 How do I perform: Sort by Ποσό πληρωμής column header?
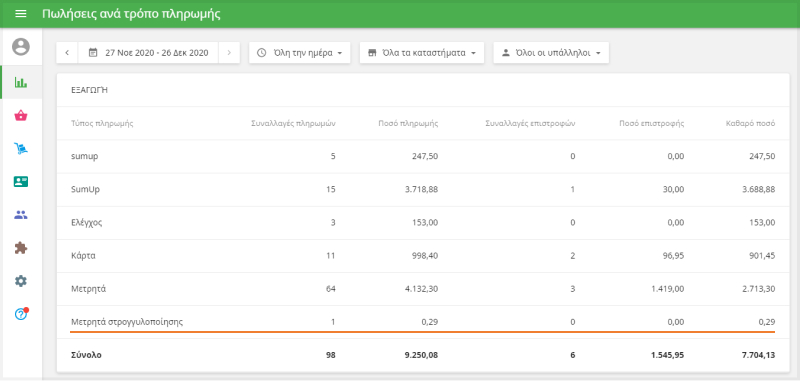click(408, 123)
